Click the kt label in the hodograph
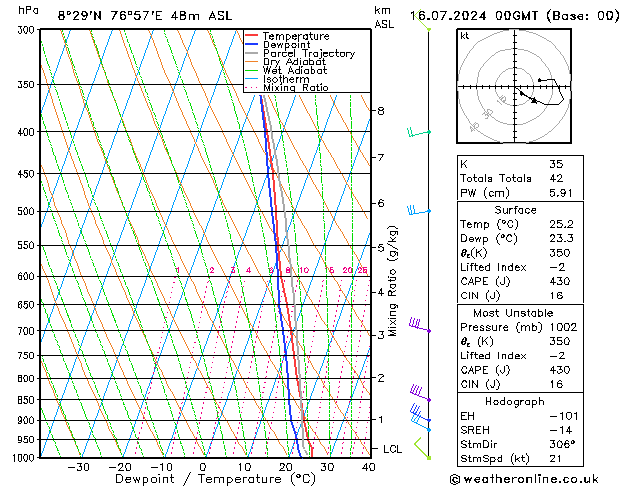Viewport: 629px width, 486px height. (x=465, y=36)
